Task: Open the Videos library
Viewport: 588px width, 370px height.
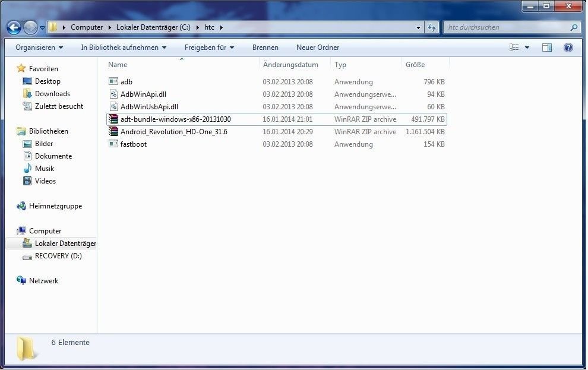Action: 45,181
